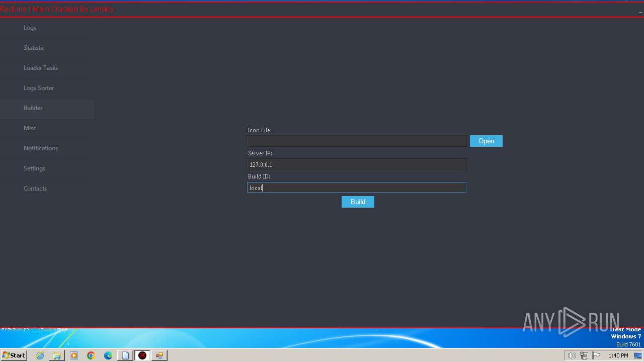644x362 pixels.
Task: Go to the Settings page
Action: tap(47, 168)
